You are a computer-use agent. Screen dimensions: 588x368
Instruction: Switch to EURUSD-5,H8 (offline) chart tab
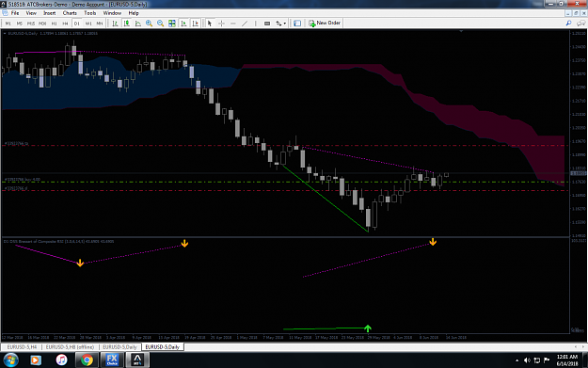point(71,347)
